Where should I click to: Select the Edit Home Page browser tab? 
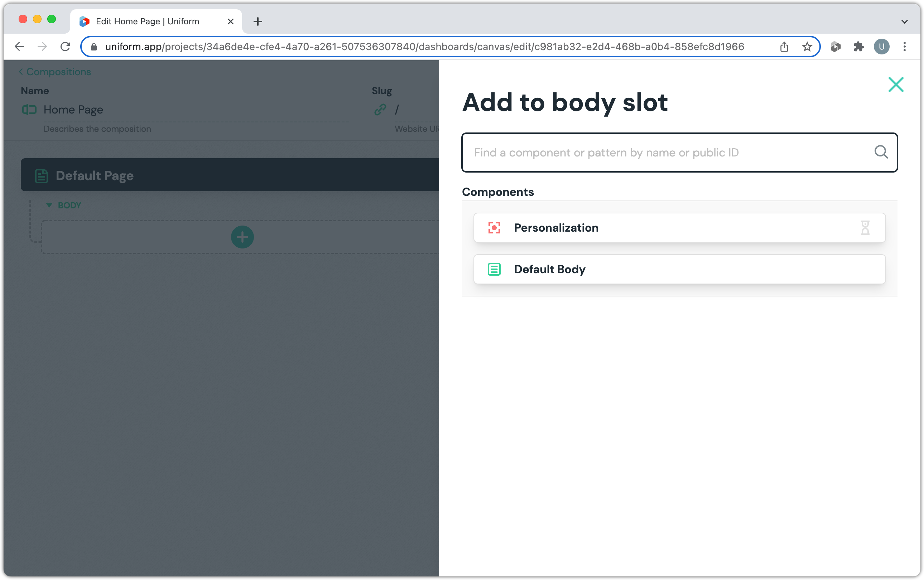[x=147, y=21]
